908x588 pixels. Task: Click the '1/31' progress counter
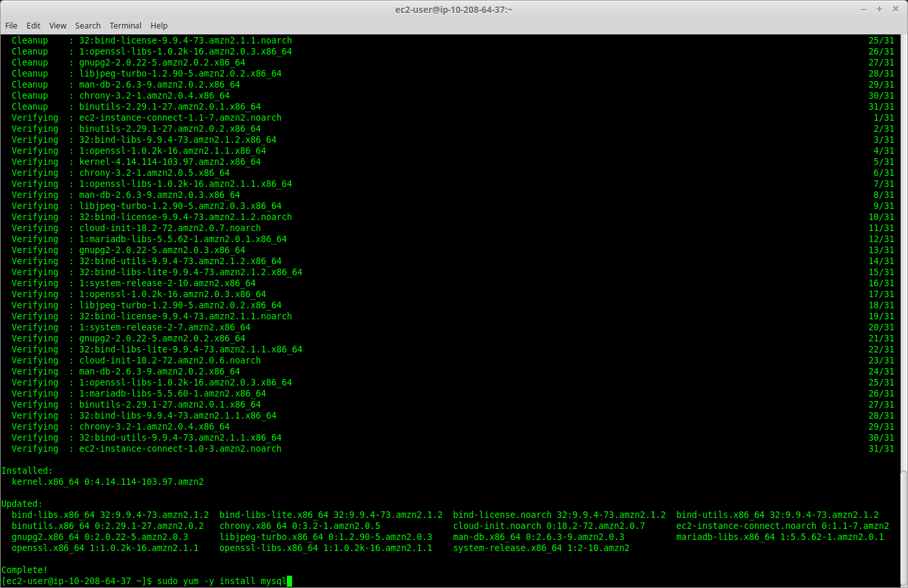click(884, 117)
